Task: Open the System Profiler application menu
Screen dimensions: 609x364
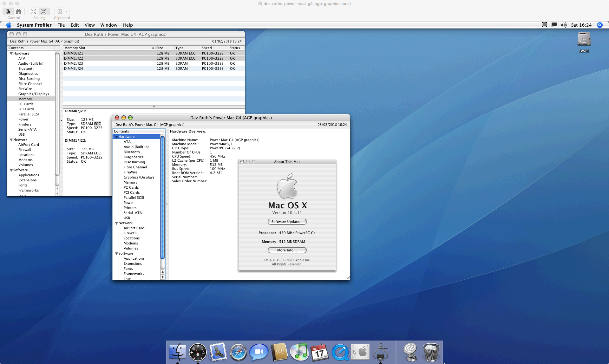Action: tap(34, 25)
